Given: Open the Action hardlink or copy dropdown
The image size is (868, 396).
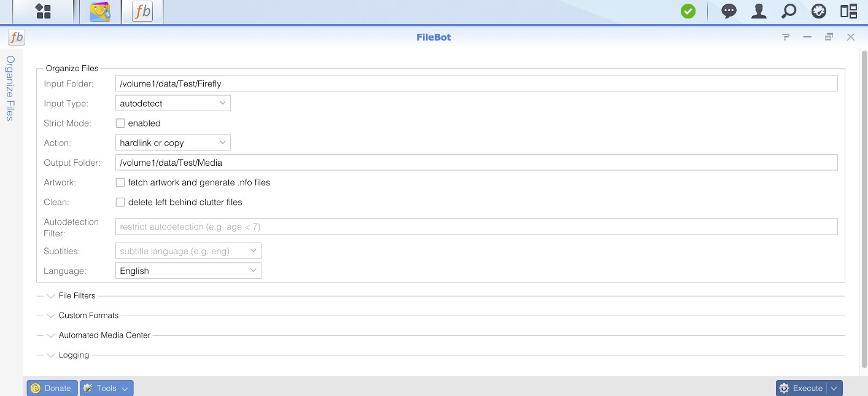Looking at the screenshot, I should pos(172,143).
